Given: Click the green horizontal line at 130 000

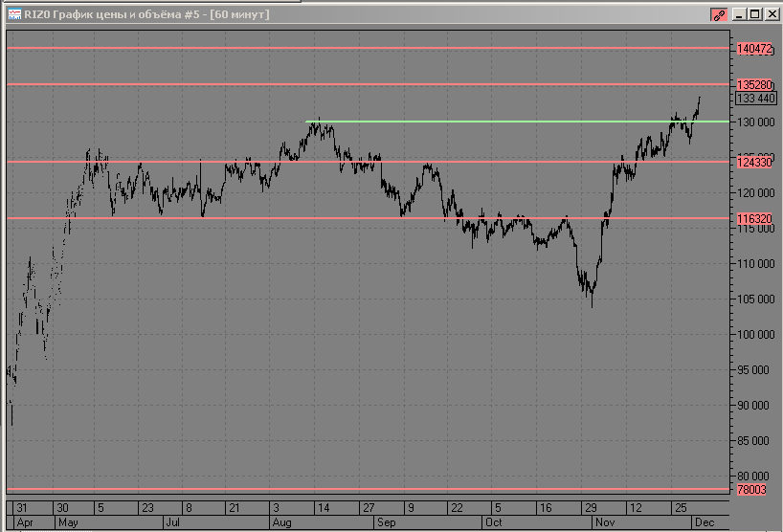Looking at the screenshot, I should 517,122.
